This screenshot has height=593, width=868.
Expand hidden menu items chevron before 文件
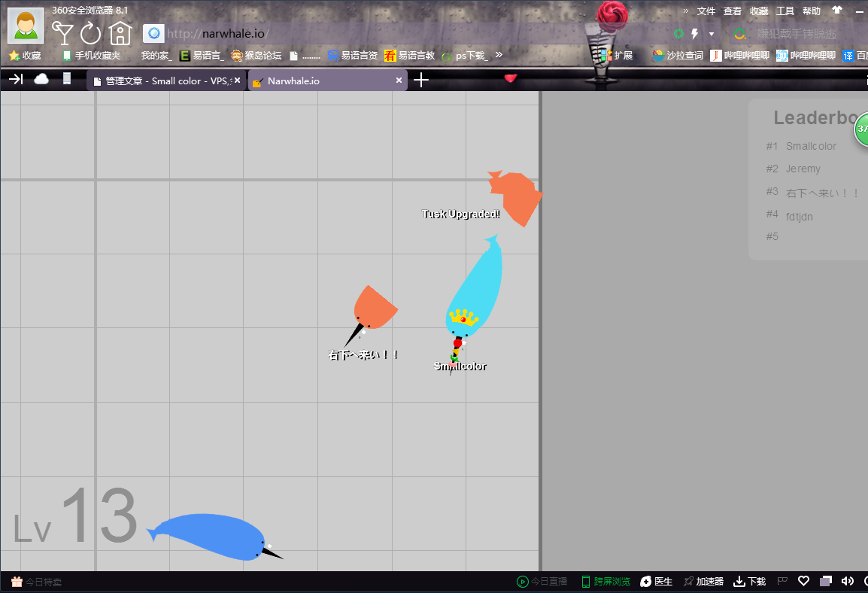pyautogui.click(x=685, y=11)
